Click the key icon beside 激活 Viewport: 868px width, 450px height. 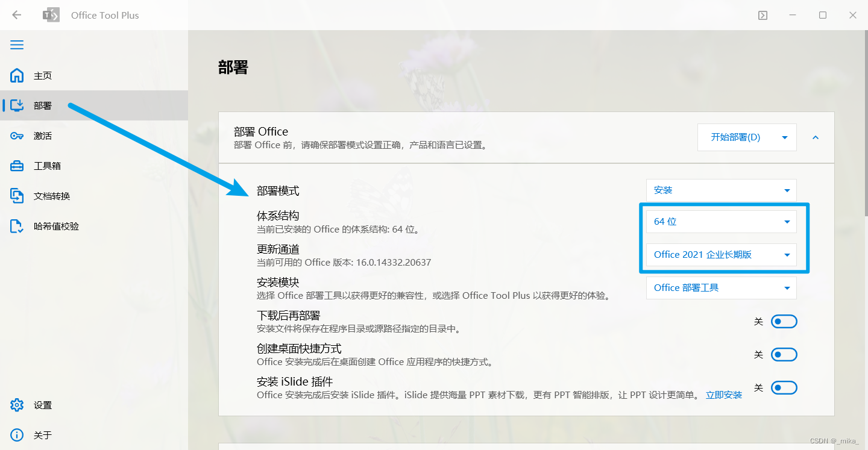click(17, 136)
